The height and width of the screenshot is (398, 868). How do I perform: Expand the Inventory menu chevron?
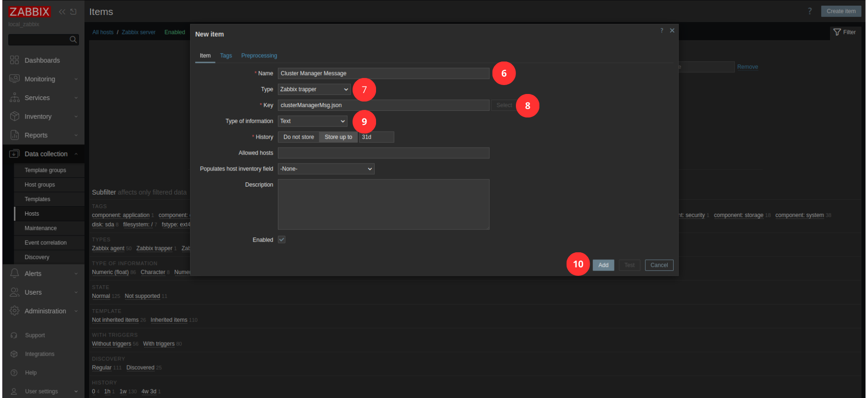pos(76,117)
